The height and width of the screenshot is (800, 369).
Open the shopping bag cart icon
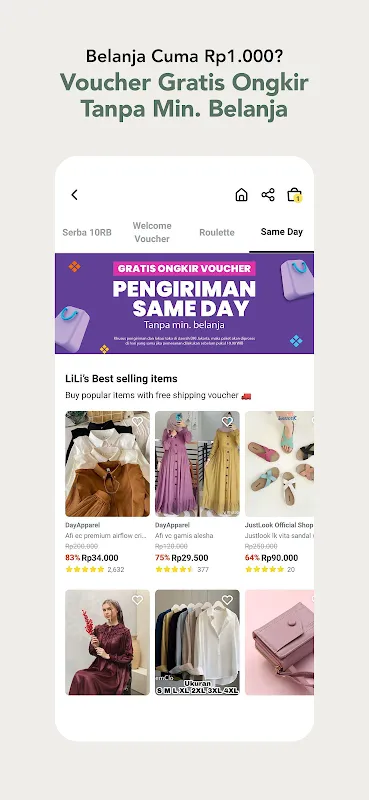pos(294,194)
